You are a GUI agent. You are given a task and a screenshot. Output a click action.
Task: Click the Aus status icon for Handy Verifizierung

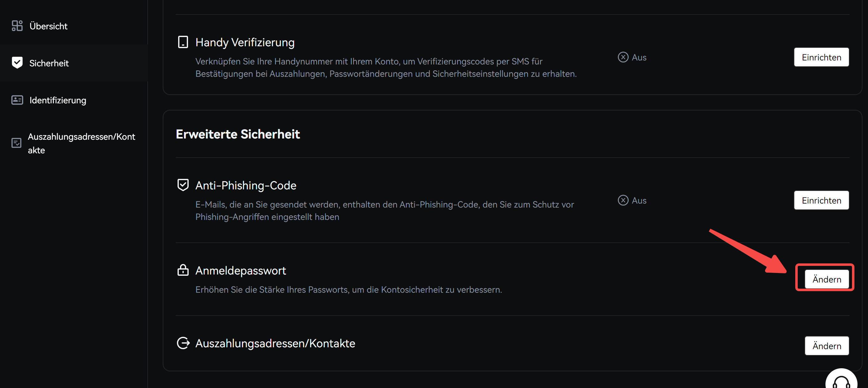pos(623,57)
